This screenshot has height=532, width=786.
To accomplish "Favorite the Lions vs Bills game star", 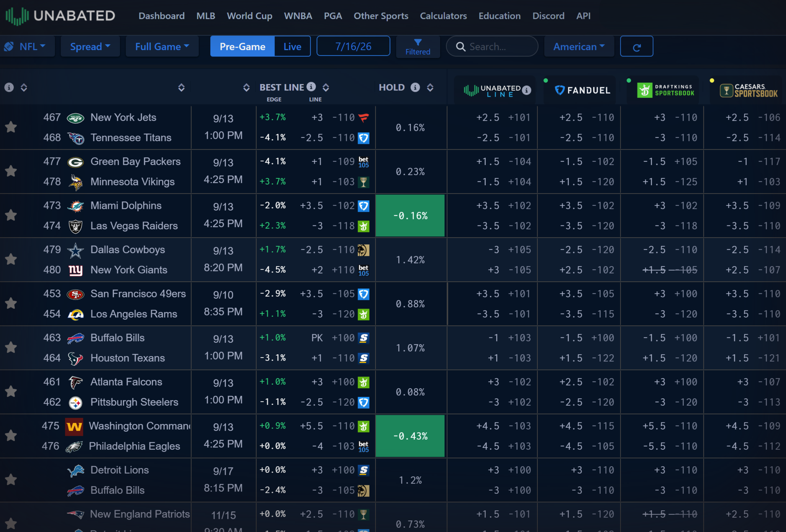I will click(x=11, y=479).
